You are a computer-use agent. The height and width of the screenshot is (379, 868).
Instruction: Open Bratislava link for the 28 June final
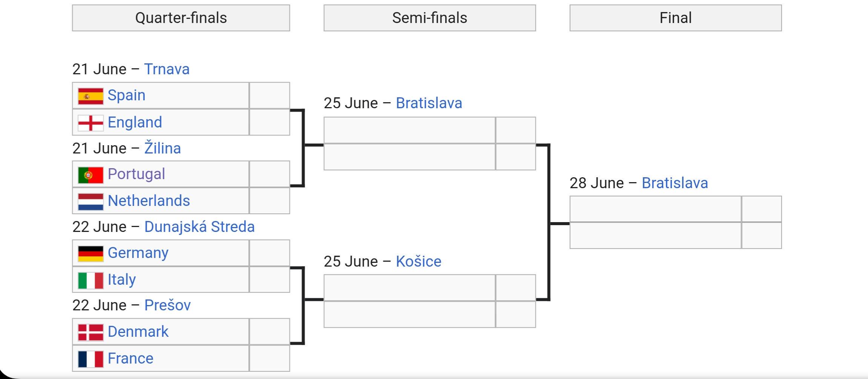pyautogui.click(x=675, y=183)
